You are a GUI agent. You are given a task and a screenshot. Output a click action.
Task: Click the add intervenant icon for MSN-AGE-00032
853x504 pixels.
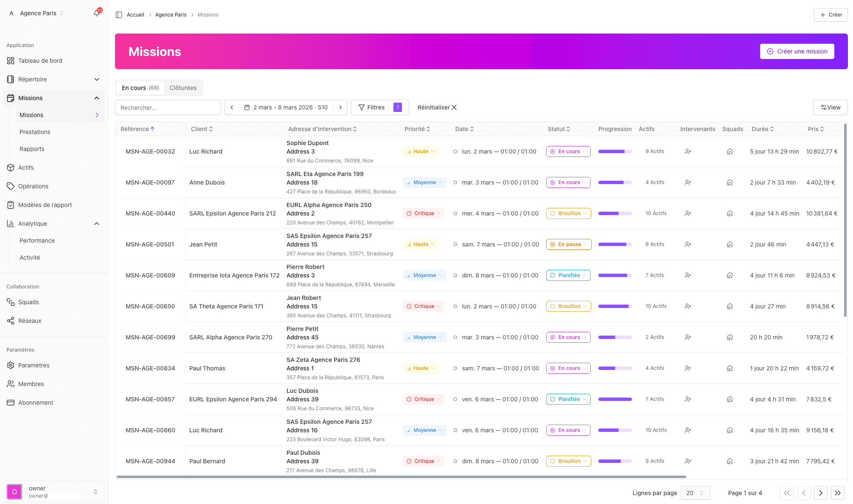click(x=688, y=151)
